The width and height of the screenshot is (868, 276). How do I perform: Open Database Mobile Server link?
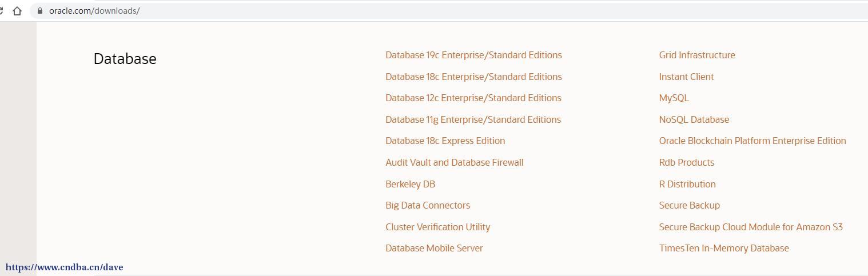coord(434,248)
